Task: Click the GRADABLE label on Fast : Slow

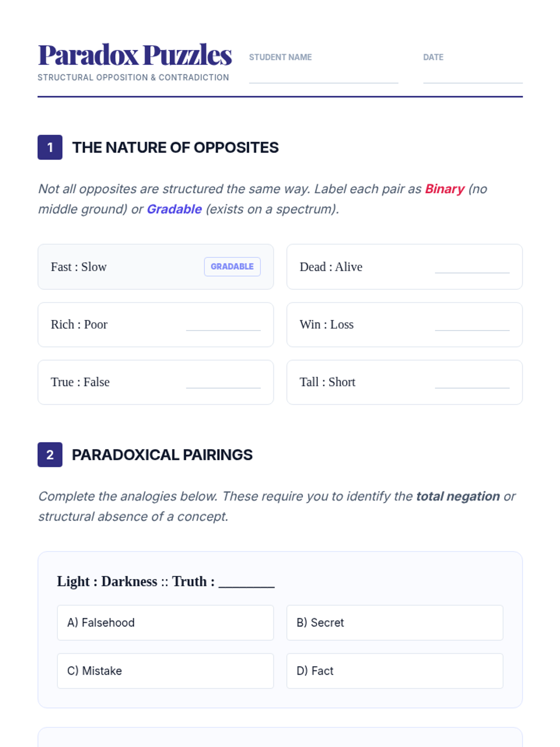Action: 232,267
